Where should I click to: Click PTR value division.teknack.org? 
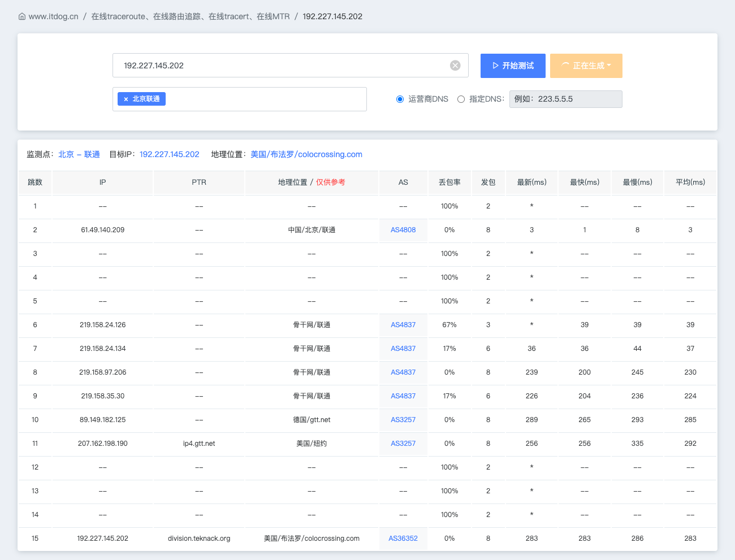tap(199, 539)
